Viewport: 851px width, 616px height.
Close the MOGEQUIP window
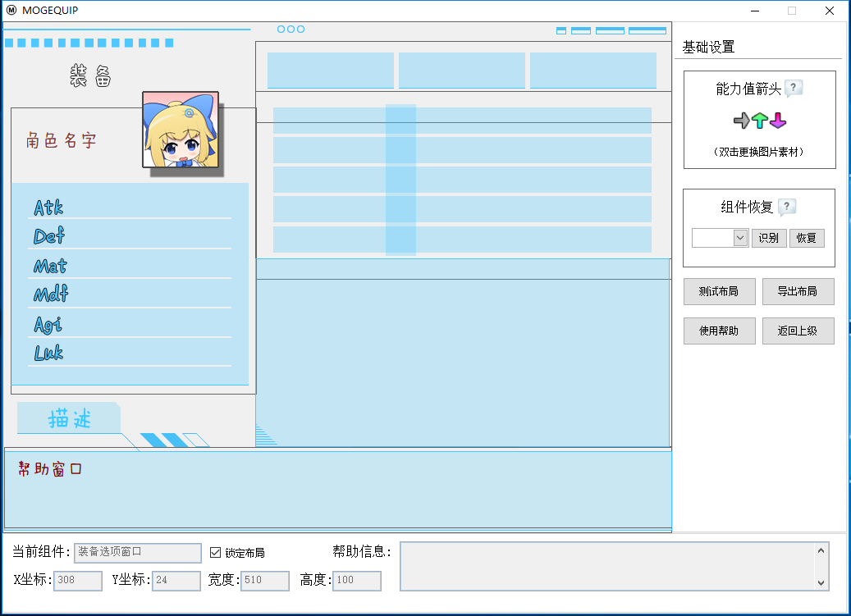click(830, 11)
